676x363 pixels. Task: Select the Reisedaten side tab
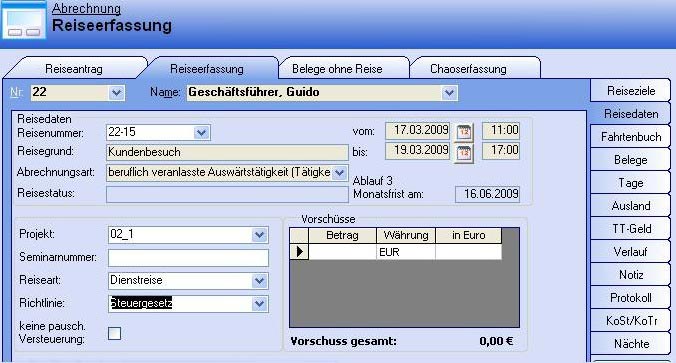tap(631, 114)
